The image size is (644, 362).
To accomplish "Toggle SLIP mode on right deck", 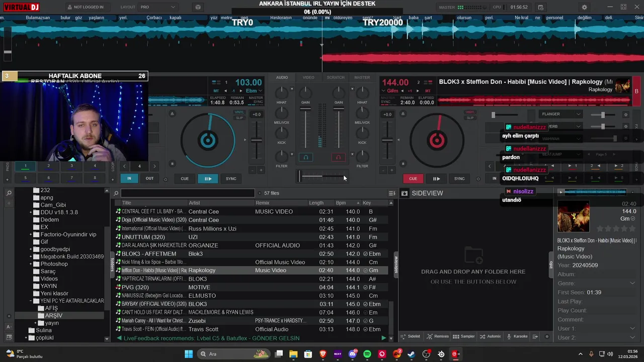I will pos(470,118).
